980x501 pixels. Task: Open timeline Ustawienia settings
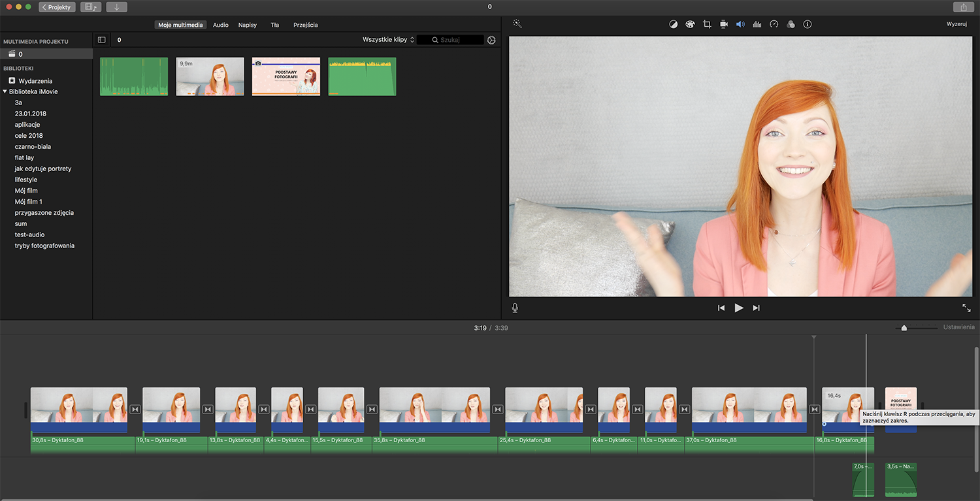click(958, 327)
